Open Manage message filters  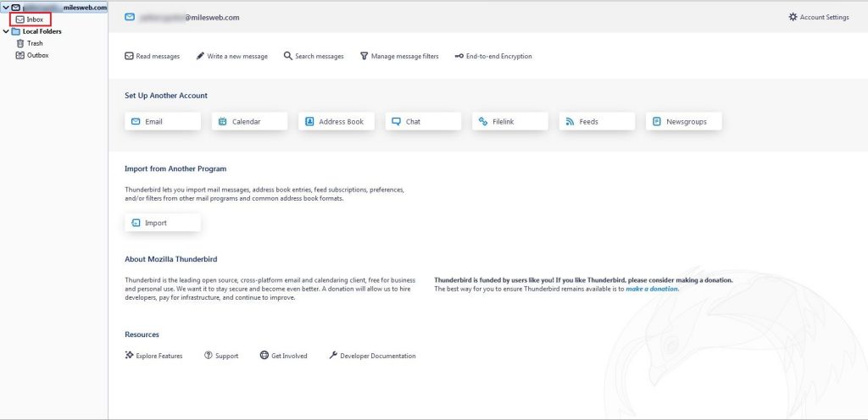click(399, 56)
